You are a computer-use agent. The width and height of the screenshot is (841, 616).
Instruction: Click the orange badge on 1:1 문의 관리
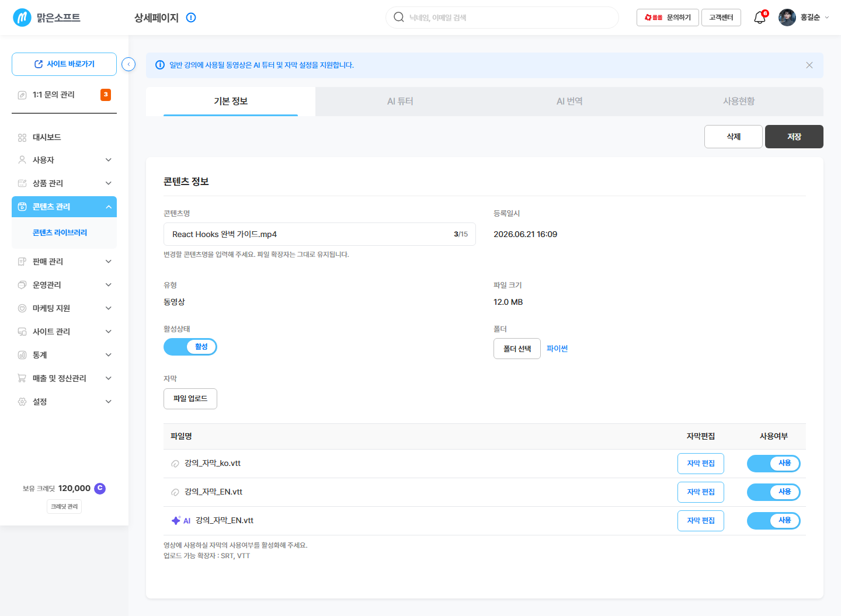click(106, 95)
